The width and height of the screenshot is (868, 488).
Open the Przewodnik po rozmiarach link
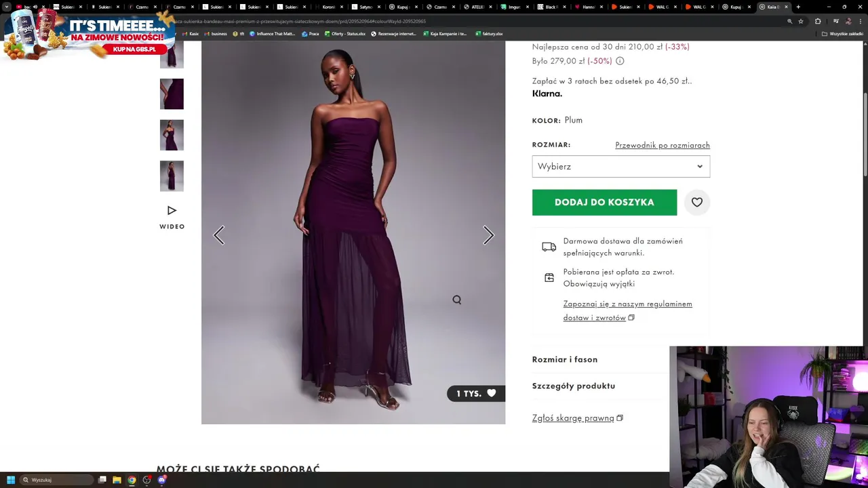tap(663, 145)
